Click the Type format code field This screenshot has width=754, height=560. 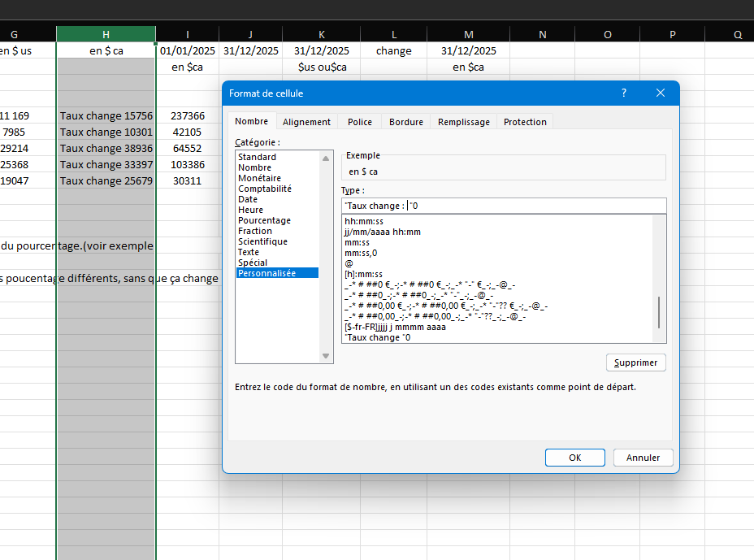coord(503,206)
